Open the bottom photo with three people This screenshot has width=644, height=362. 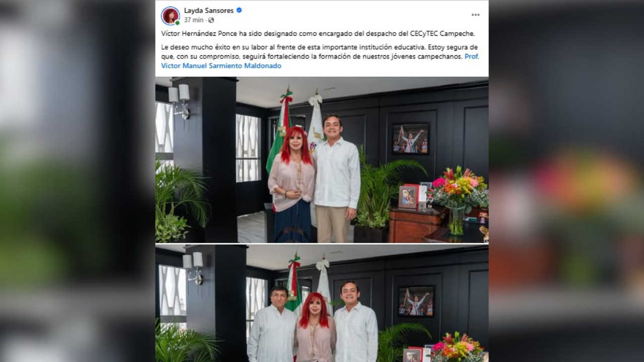tap(322, 304)
